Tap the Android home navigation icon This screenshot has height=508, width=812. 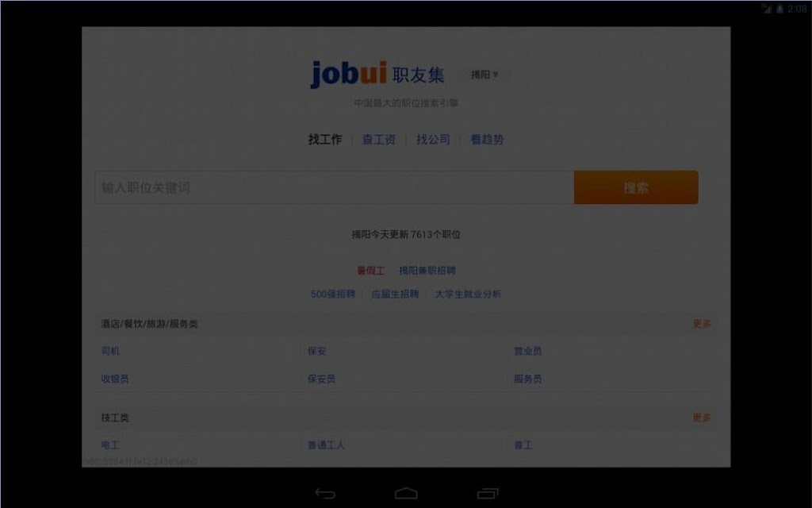click(406, 493)
